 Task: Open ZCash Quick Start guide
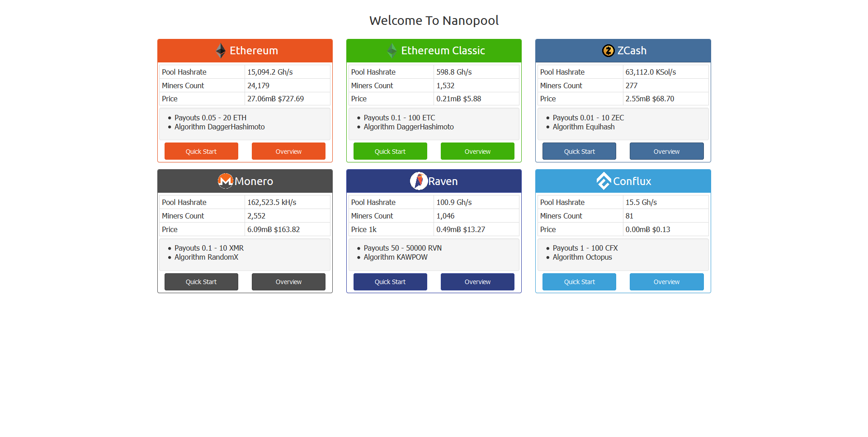(579, 151)
